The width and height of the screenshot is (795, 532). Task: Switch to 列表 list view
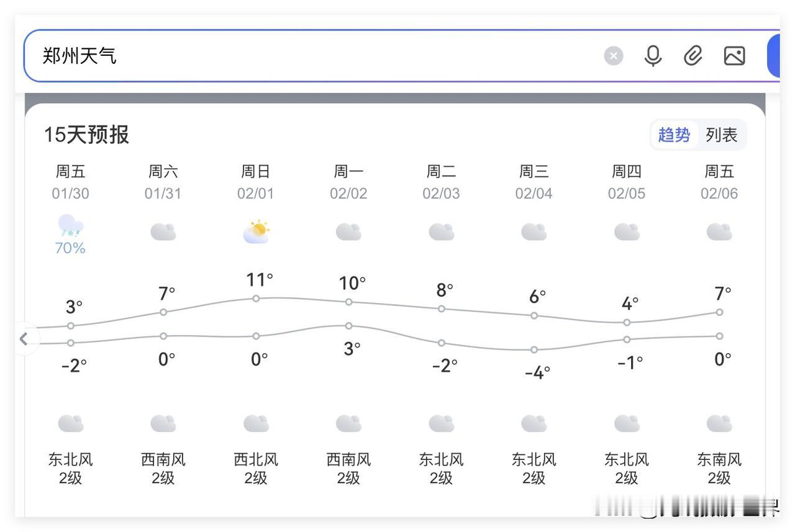pyautogui.click(x=721, y=135)
